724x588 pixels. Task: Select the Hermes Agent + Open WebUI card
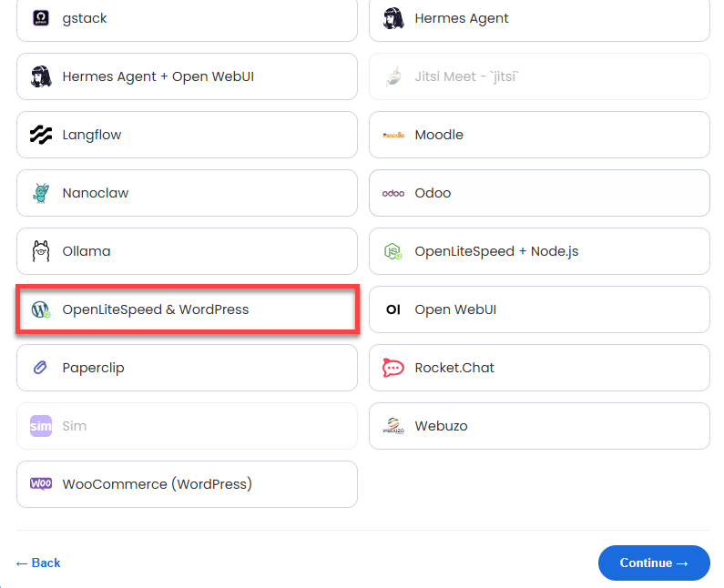(187, 76)
